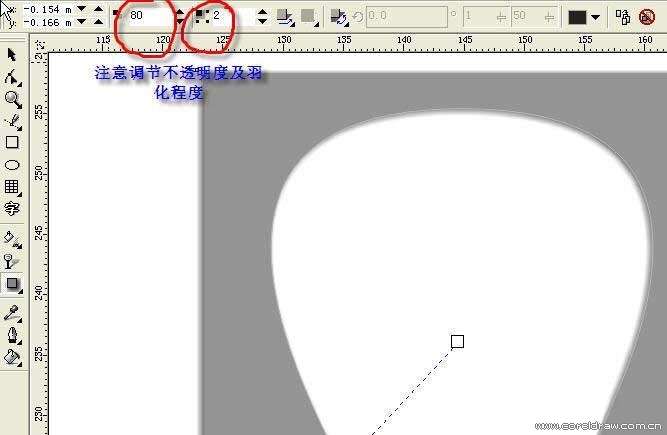The height and width of the screenshot is (435, 667).
Task: Choose the Freehand drawing tool
Action: tap(13, 121)
